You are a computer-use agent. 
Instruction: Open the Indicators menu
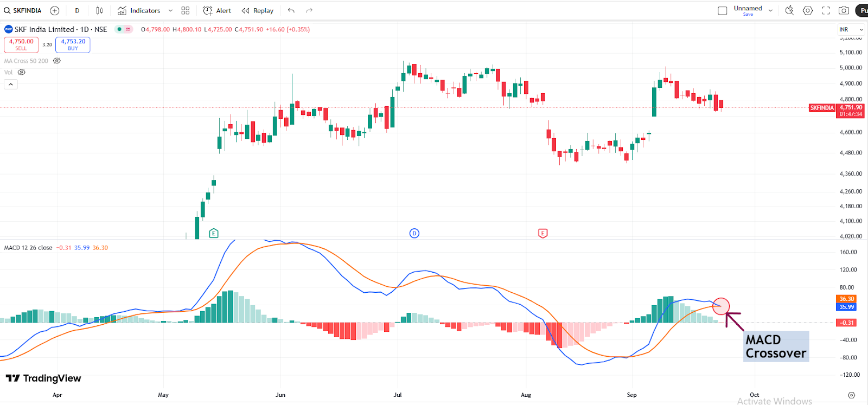point(139,10)
